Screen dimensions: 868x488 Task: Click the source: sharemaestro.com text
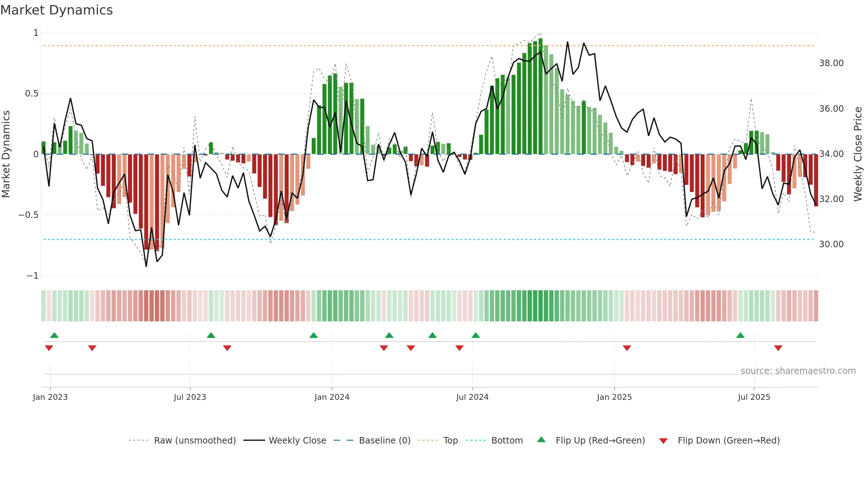coord(798,371)
